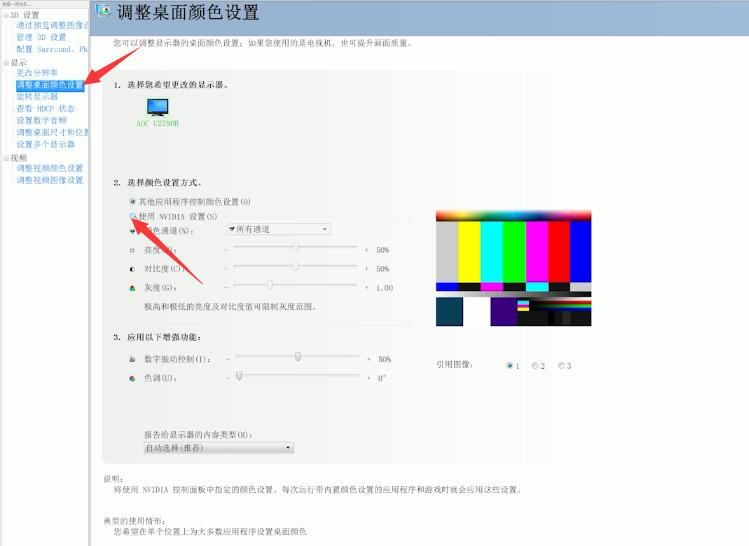
Task: Open 查看 HDCP 状态 tree item
Action: coord(45,108)
